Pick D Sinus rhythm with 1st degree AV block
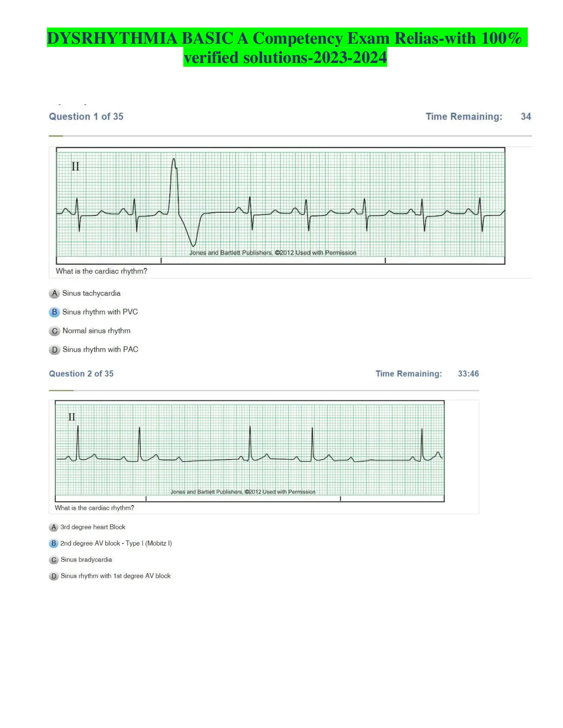The image size is (563, 728). 110,576
